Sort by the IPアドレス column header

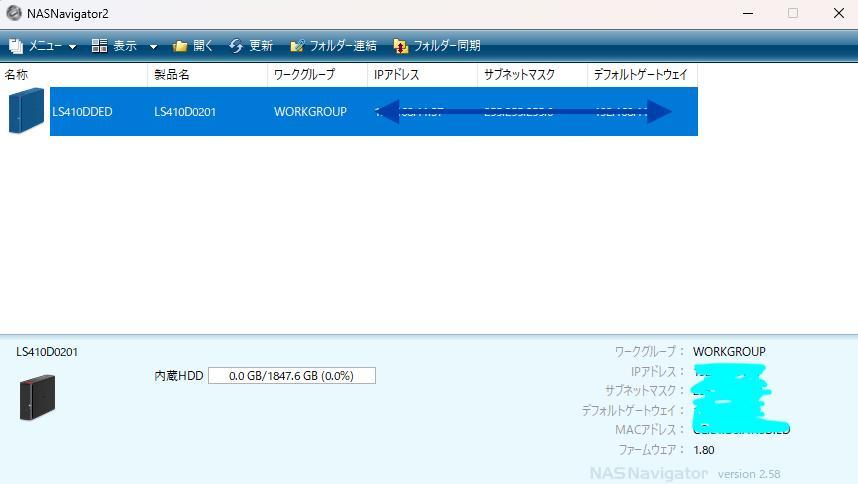(x=422, y=75)
